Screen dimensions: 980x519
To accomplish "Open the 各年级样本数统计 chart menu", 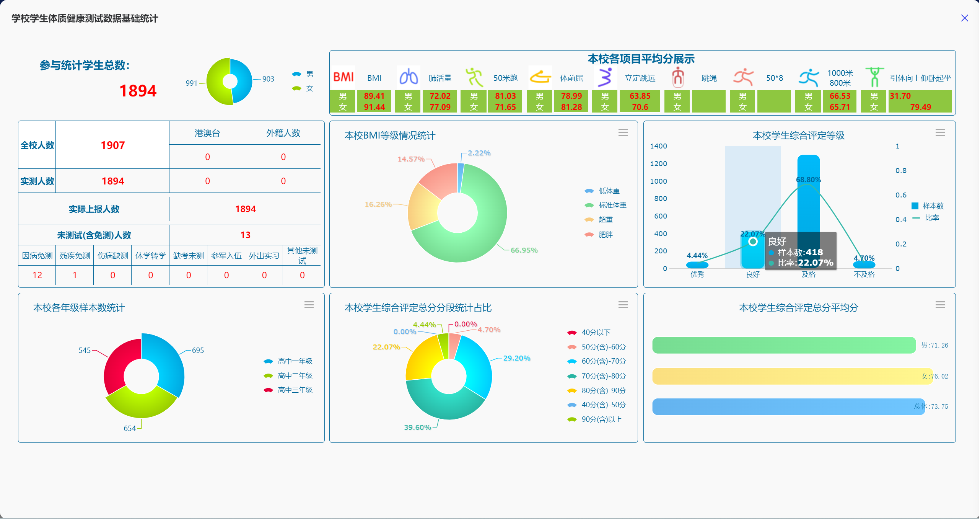I will click(309, 305).
